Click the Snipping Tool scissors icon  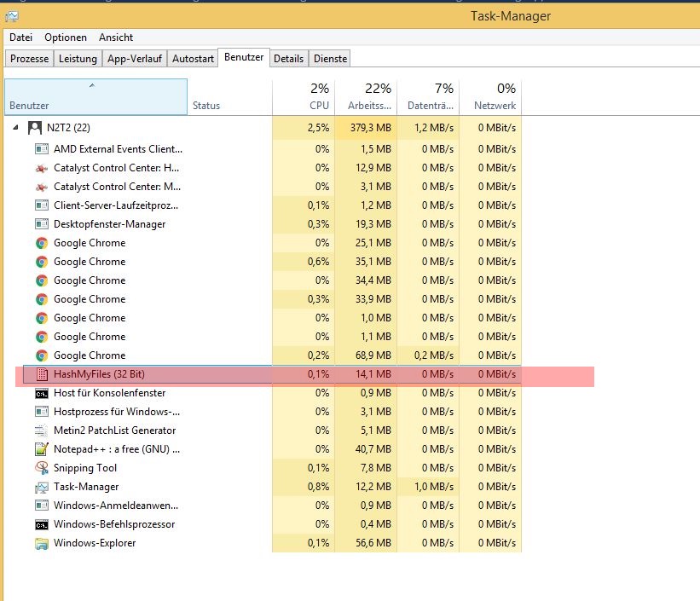tap(42, 467)
